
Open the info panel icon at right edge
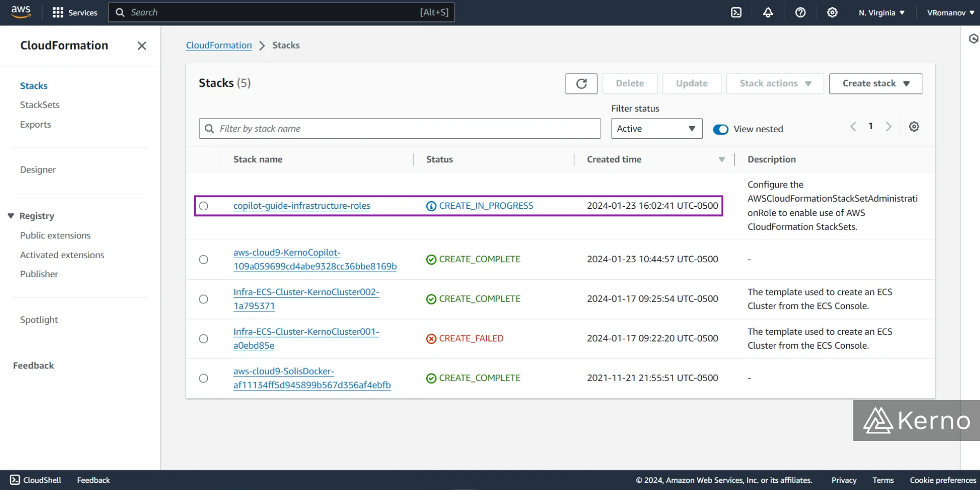coord(973,38)
